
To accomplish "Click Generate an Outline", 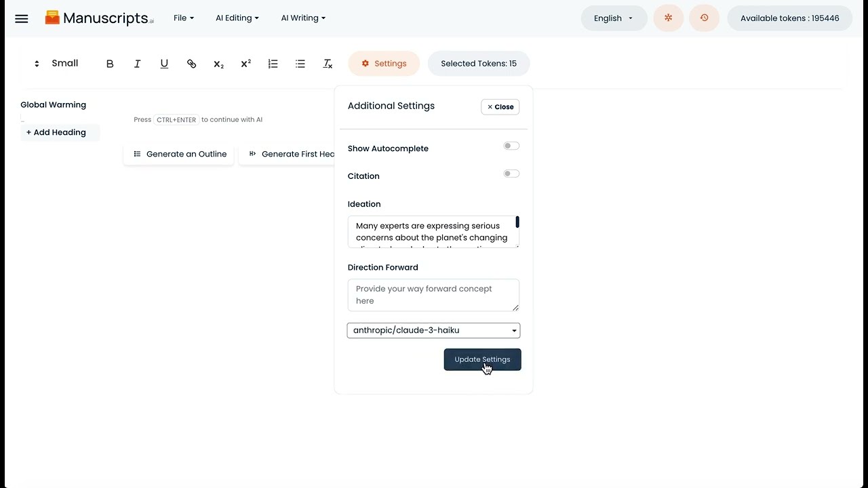I will point(179,154).
